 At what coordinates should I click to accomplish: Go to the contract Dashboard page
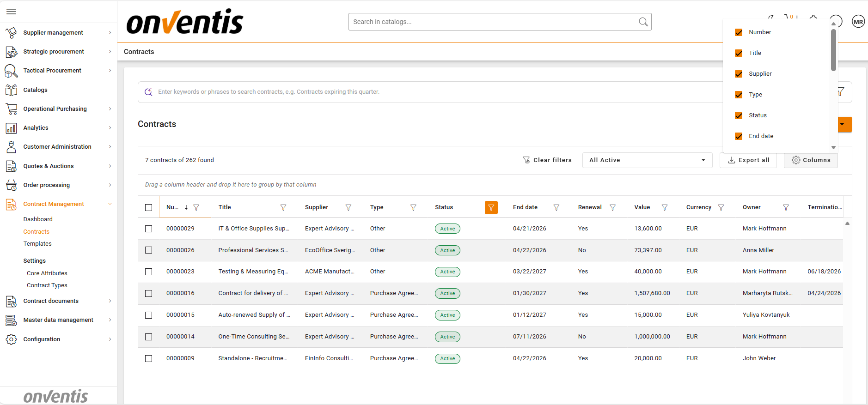click(38, 219)
